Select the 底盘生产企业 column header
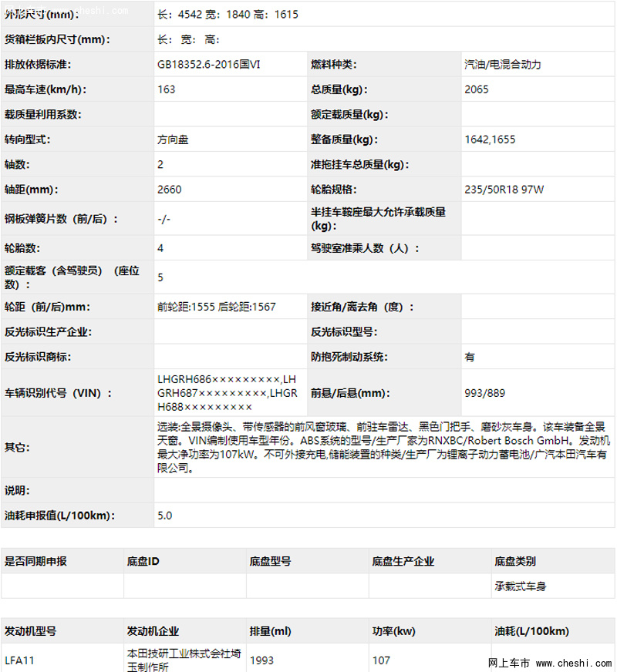Screen dimensions: 617x672 click(403, 562)
